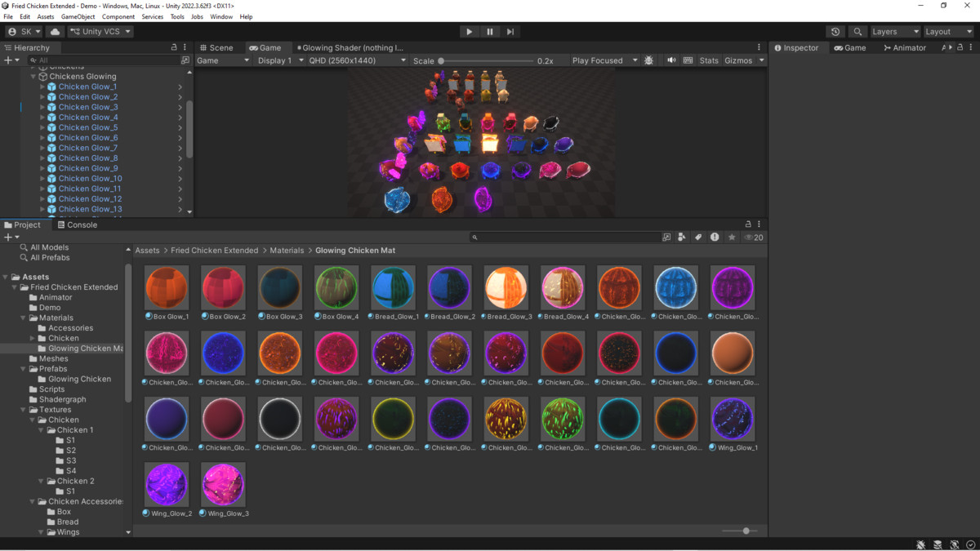Open the QHD (2560x1440) resolution dropdown
Viewport: 980px width, 551px height.
(357, 60)
